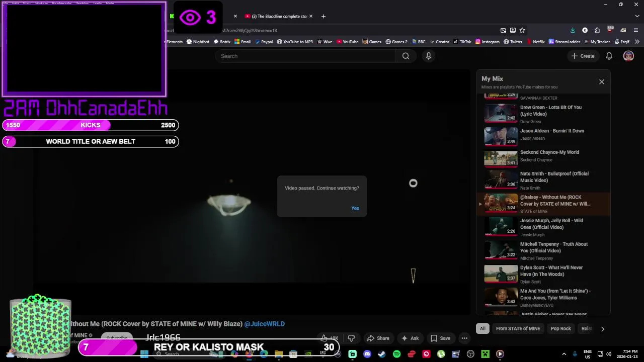The height and width of the screenshot is (362, 644).
Task: Select From STATE of MINE chip
Action: click(x=518, y=329)
